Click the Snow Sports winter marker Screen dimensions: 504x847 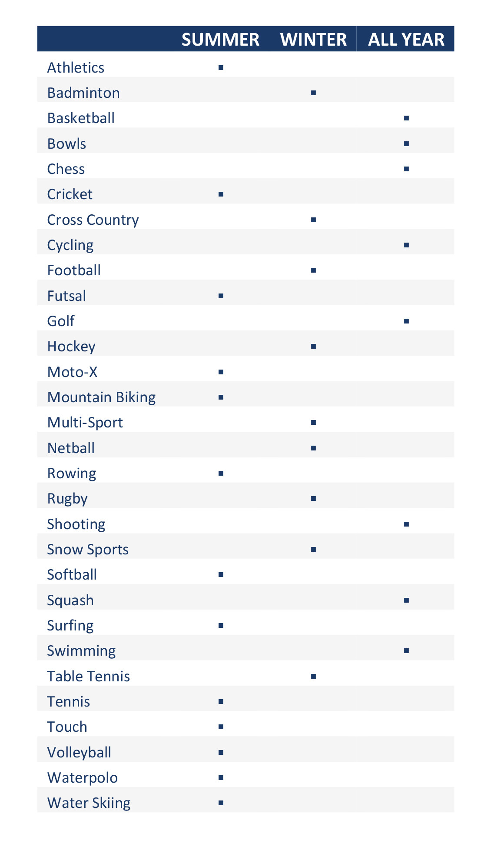(313, 549)
